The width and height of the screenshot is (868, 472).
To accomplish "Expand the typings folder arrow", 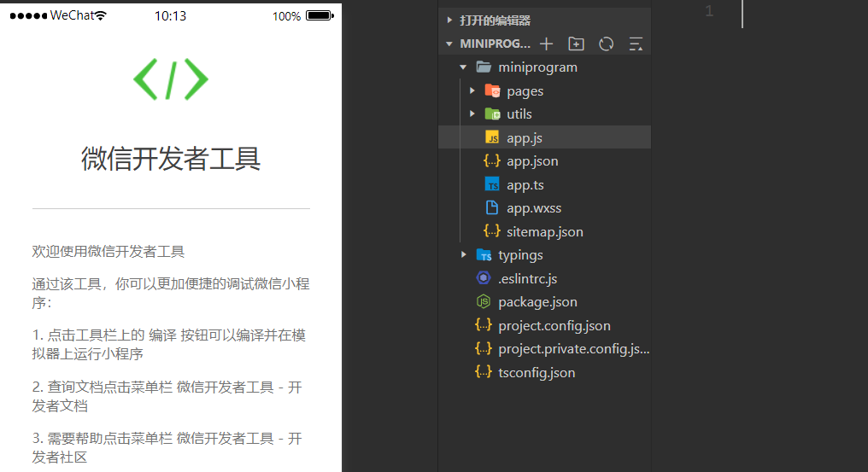I will pyautogui.click(x=464, y=254).
